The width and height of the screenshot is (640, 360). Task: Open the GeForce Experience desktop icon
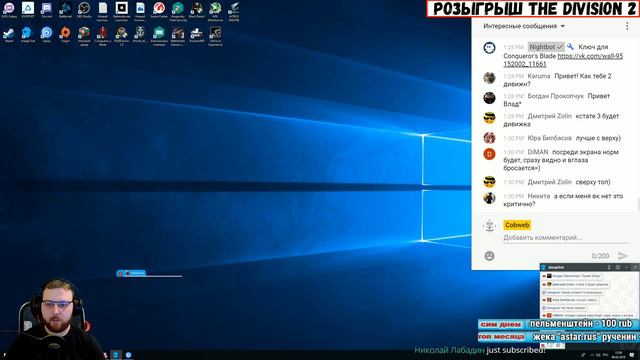pyautogui.click(x=215, y=36)
